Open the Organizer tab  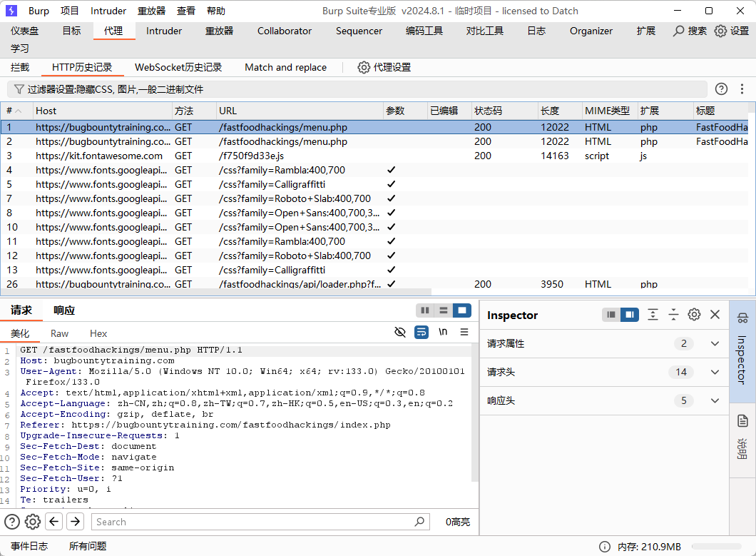click(591, 31)
